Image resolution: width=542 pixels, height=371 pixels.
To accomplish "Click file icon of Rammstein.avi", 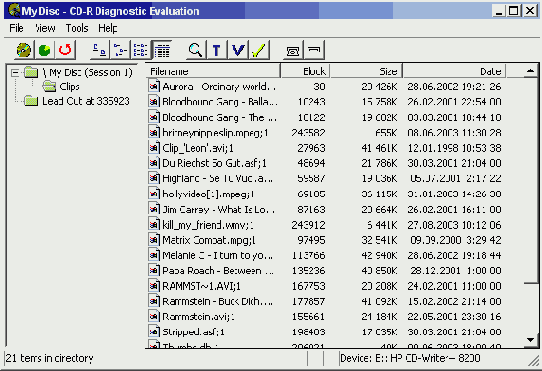I will (154, 316).
